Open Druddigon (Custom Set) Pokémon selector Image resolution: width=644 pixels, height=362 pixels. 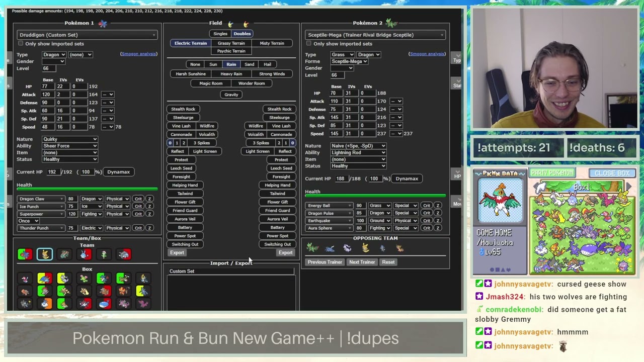(x=87, y=35)
